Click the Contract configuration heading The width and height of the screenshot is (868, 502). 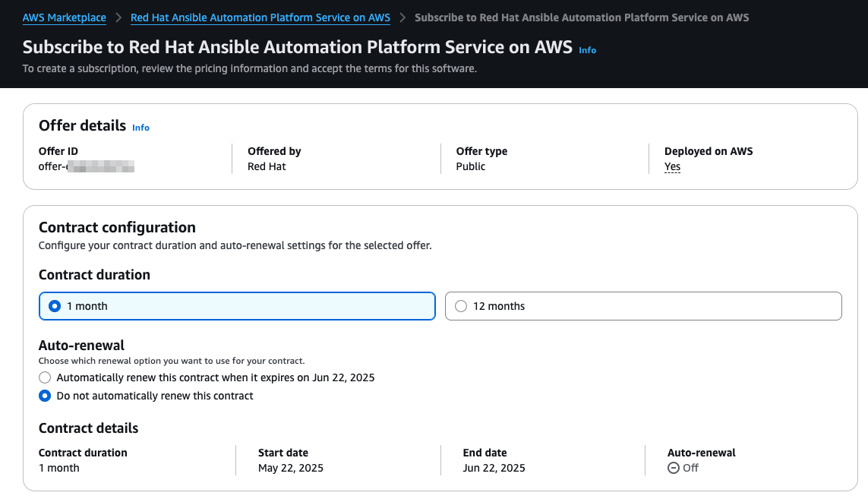(x=117, y=228)
